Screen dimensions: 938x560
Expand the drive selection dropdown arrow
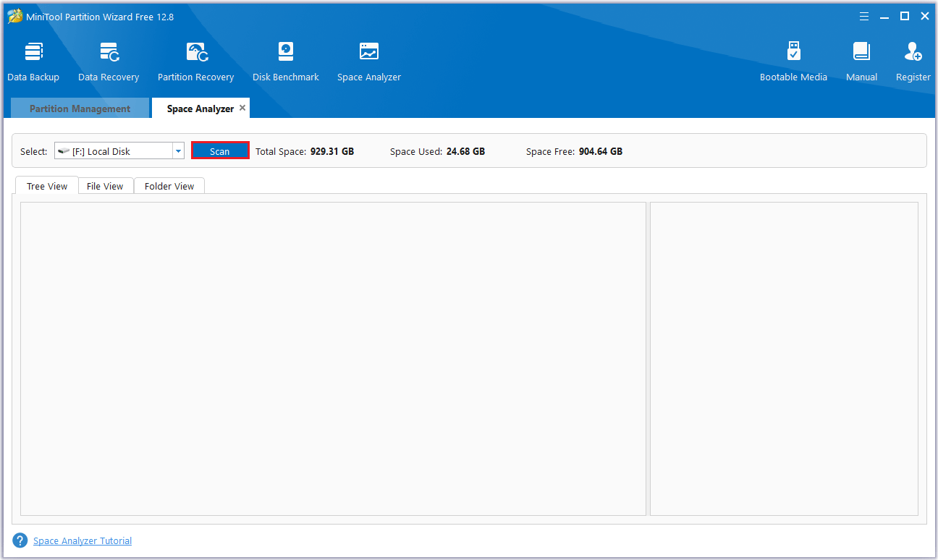click(x=178, y=151)
